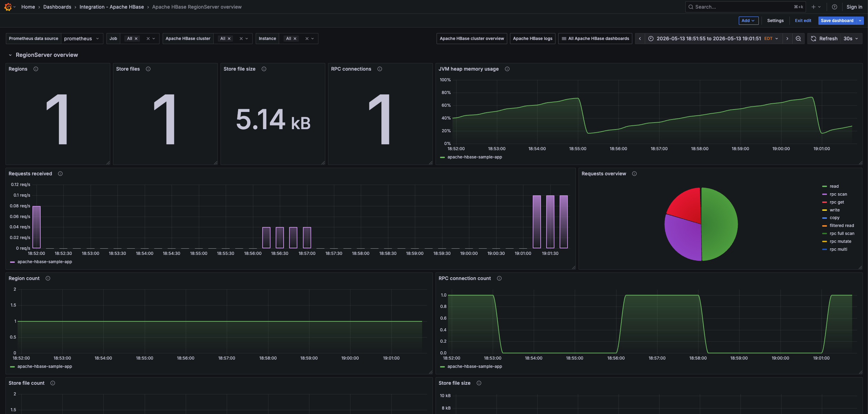This screenshot has width=868, height=414.
Task: Show info icon beside Store file size stat
Action: pos(264,69)
